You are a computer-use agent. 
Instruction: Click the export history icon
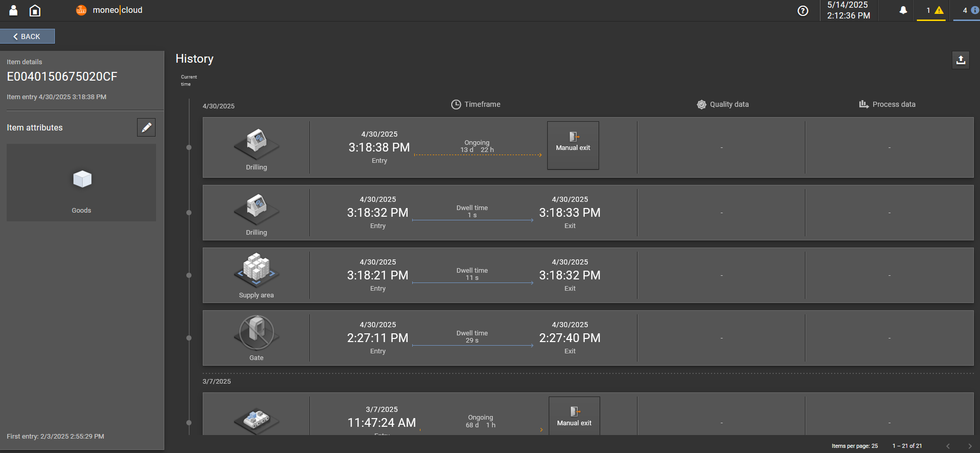click(x=960, y=60)
